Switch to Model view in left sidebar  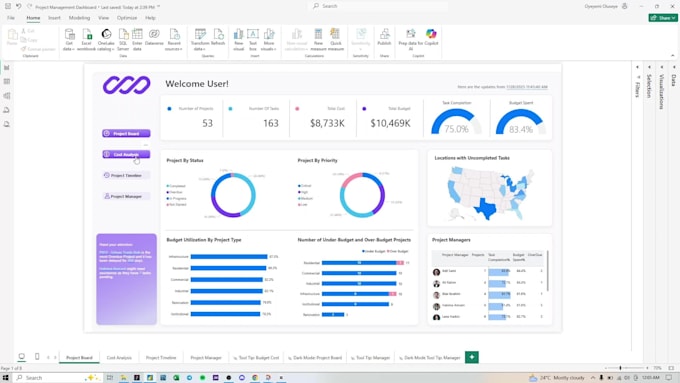(7, 96)
